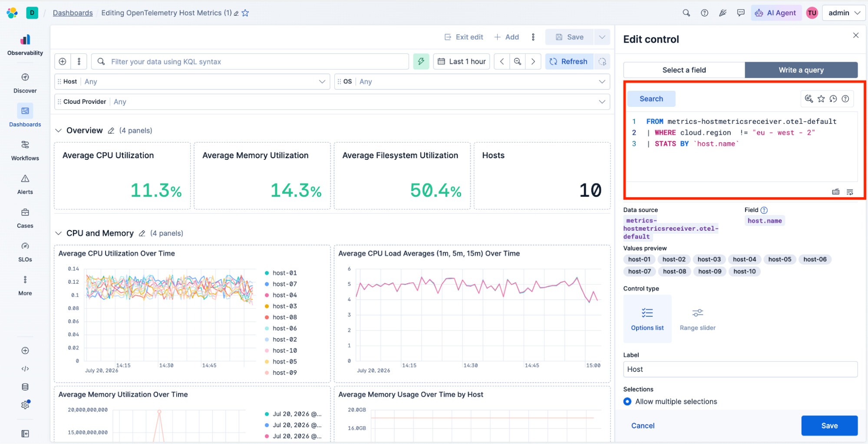This screenshot has width=868, height=444.
Task: Switch to Select a field tab
Action: click(684, 70)
